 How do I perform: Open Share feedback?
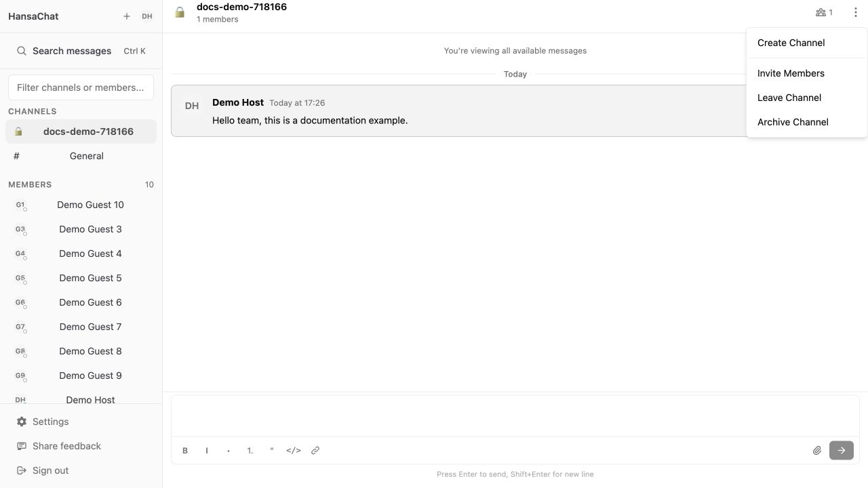[81, 446]
